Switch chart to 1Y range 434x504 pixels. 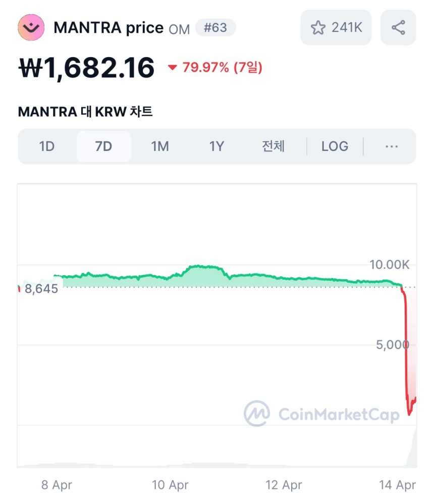coord(216,146)
